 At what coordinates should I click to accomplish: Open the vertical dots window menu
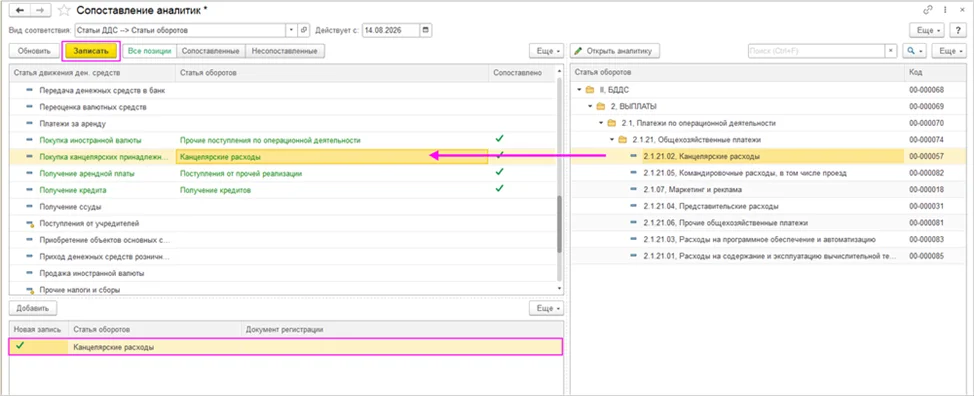pyautogui.click(x=945, y=11)
